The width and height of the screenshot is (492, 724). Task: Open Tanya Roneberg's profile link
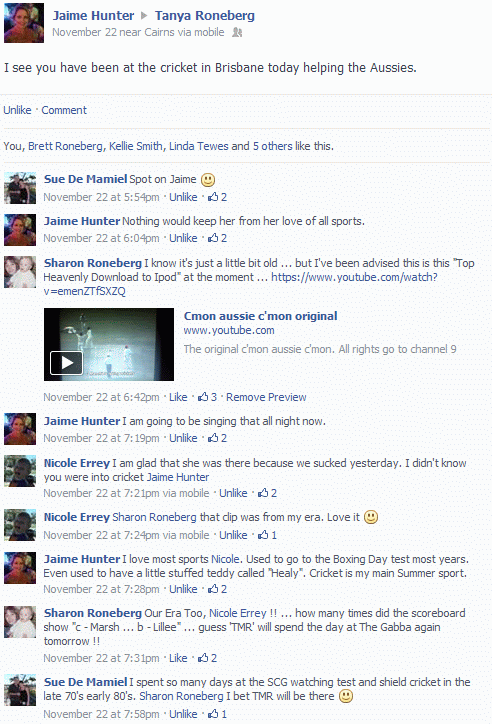click(x=205, y=16)
